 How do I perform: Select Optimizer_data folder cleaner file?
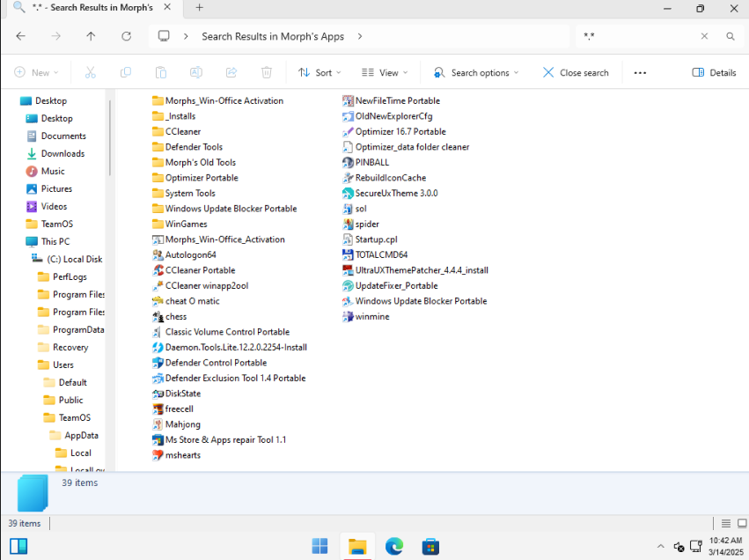(x=406, y=147)
